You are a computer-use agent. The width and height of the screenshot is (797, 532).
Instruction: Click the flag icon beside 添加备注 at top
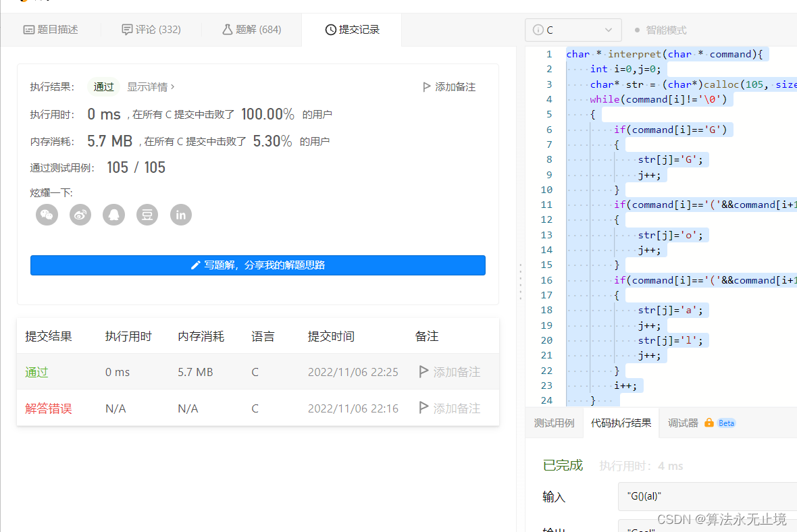(426, 86)
